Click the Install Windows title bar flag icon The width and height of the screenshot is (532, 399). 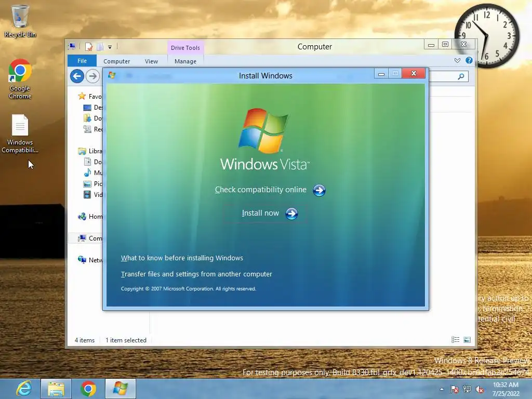[x=112, y=75]
